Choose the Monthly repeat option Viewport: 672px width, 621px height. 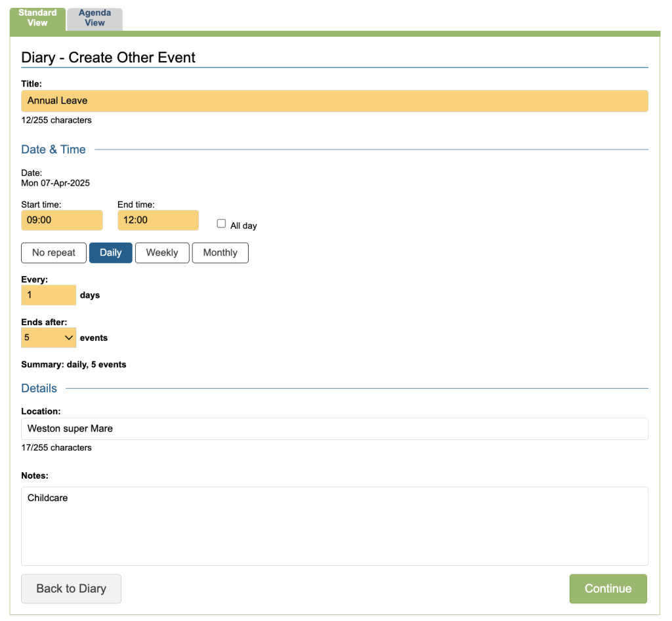coord(220,253)
